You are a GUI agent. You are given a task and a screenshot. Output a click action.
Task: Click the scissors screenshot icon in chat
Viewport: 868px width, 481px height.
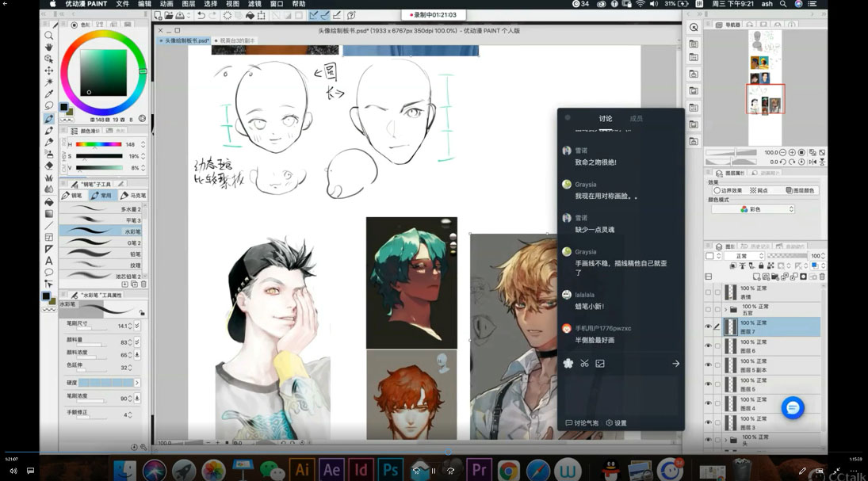click(x=584, y=363)
